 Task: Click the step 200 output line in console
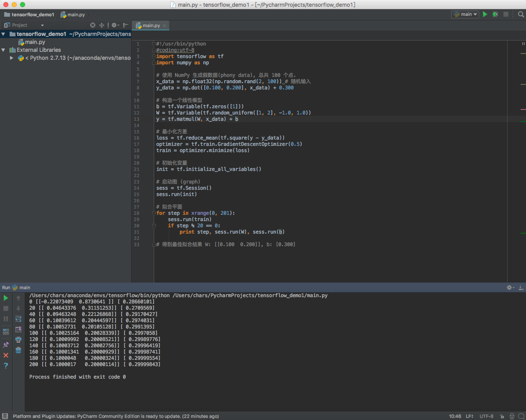[x=95, y=364]
